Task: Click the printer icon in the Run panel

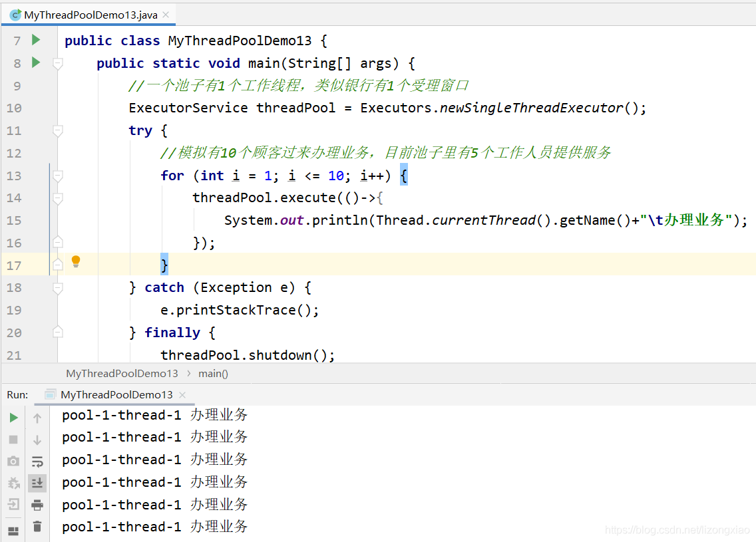Action: pyautogui.click(x=37, y=505)
